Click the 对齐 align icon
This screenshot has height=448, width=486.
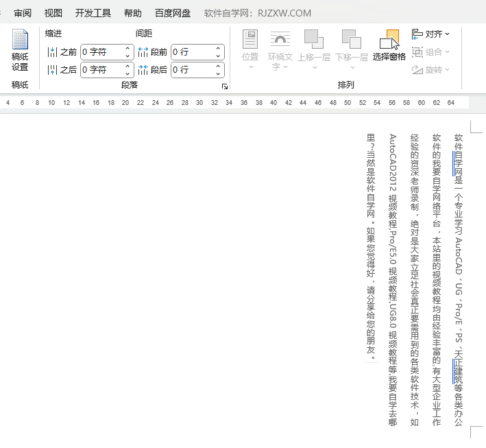[x=417, y=34]
